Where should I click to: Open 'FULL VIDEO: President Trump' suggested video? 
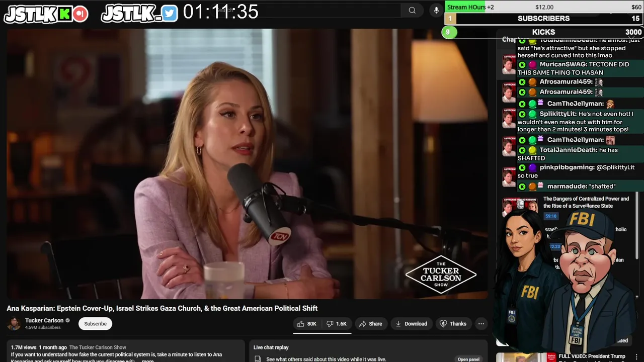tap(592, 356)
